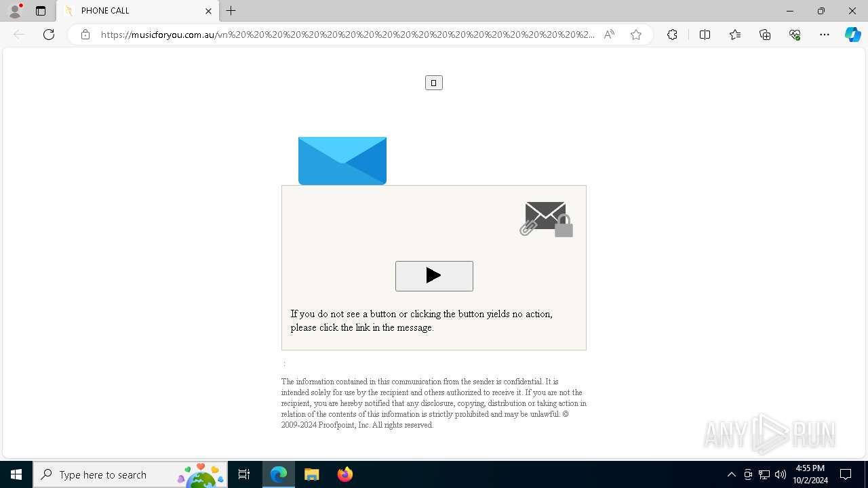View site information lock icon

pyautogui.click(x=85, y=35)
